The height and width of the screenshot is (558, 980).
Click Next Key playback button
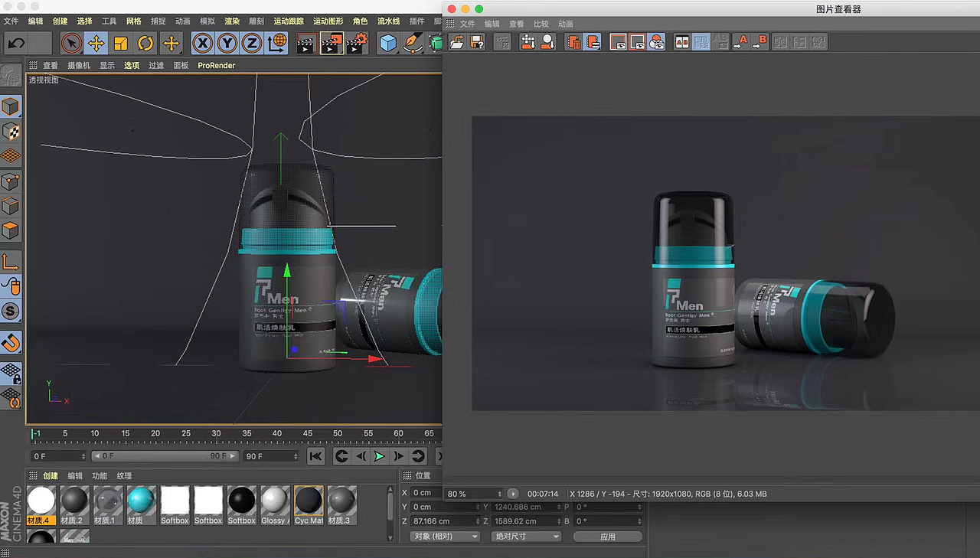coord(418,456)
